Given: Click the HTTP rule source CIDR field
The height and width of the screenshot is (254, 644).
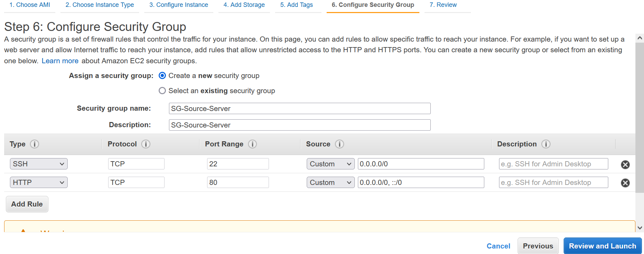Looking at the screenshot, I should click(421, 183).
